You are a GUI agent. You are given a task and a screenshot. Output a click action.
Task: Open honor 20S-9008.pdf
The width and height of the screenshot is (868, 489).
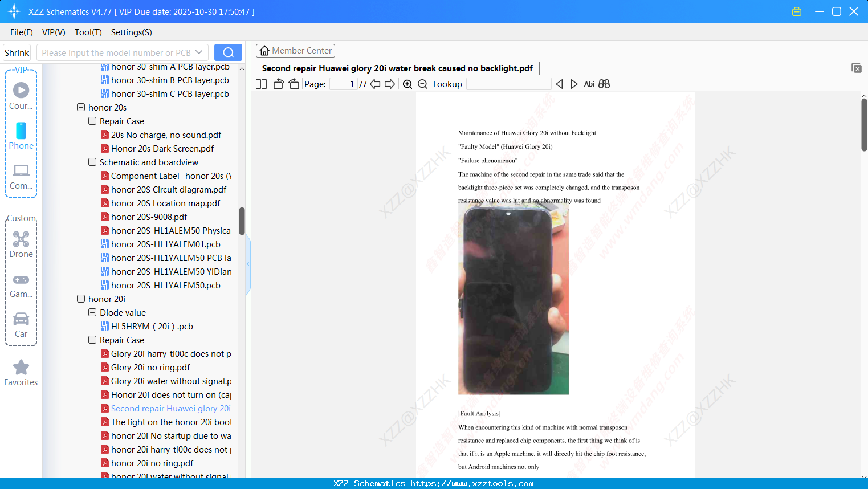point(149,217)
